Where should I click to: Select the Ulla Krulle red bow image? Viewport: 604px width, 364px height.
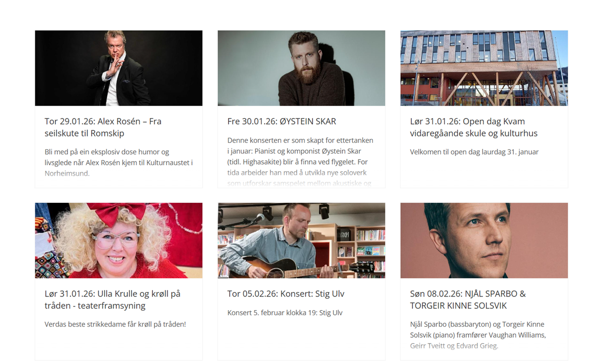point(118,241)
